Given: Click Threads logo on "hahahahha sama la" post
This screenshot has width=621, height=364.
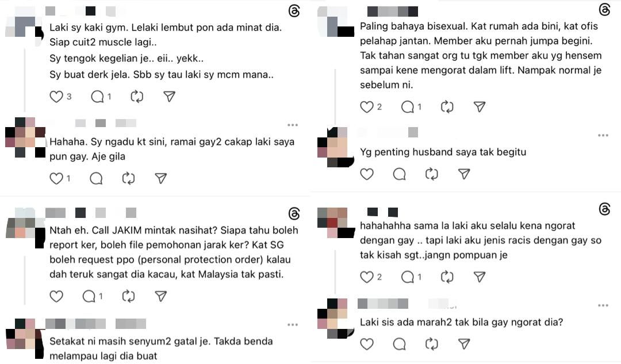Looking at the screenshot, I should point(604,209).
